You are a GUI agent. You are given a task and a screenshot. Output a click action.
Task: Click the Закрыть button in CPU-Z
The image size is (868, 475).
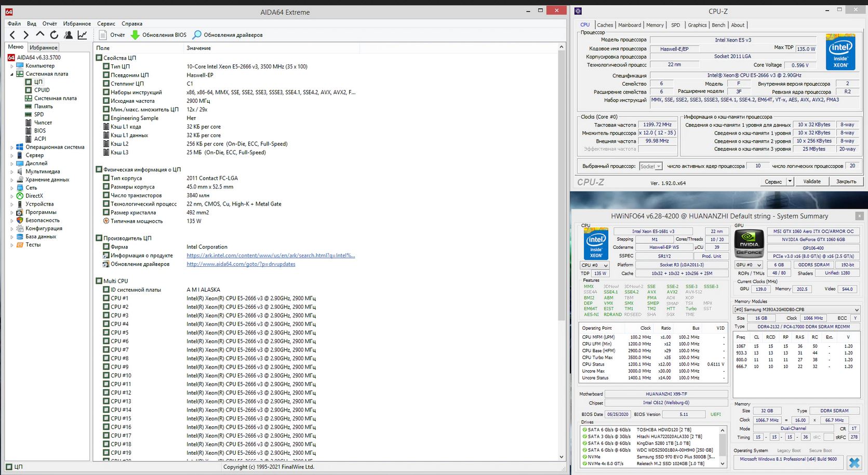846,181
